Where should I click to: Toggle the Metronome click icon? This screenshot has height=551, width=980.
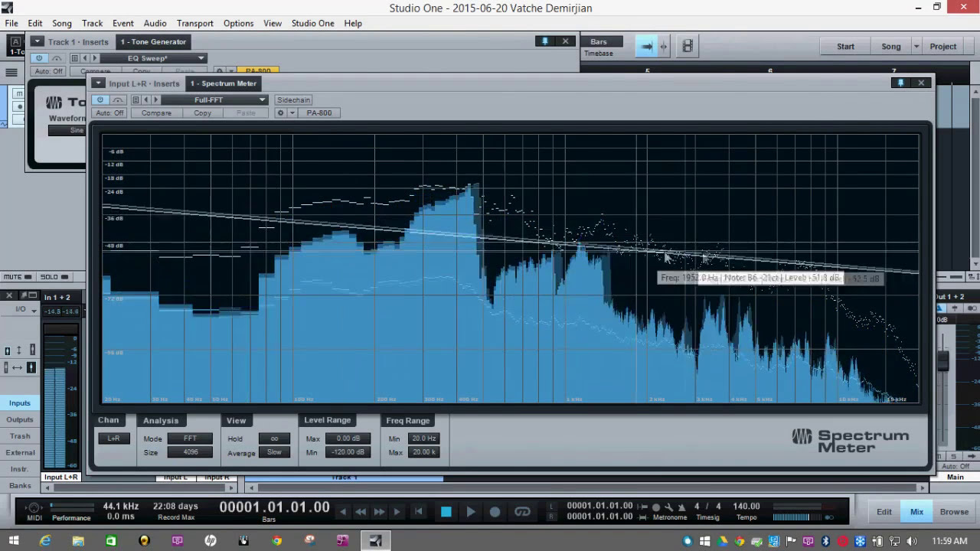[656, 507]
